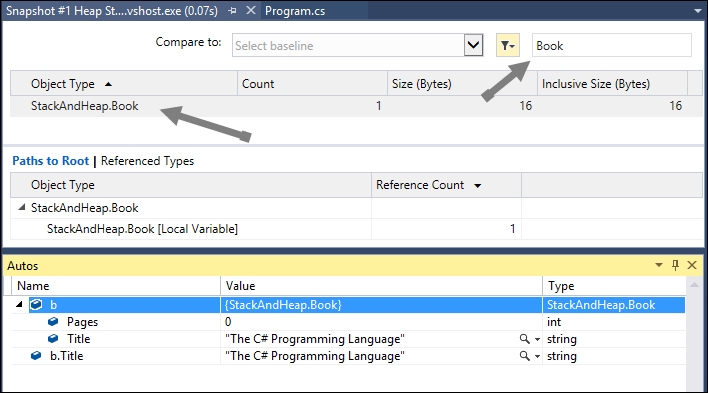Open the Select baseline dropdown
This screenshot has height=393, width=708.
click(473, 45)
